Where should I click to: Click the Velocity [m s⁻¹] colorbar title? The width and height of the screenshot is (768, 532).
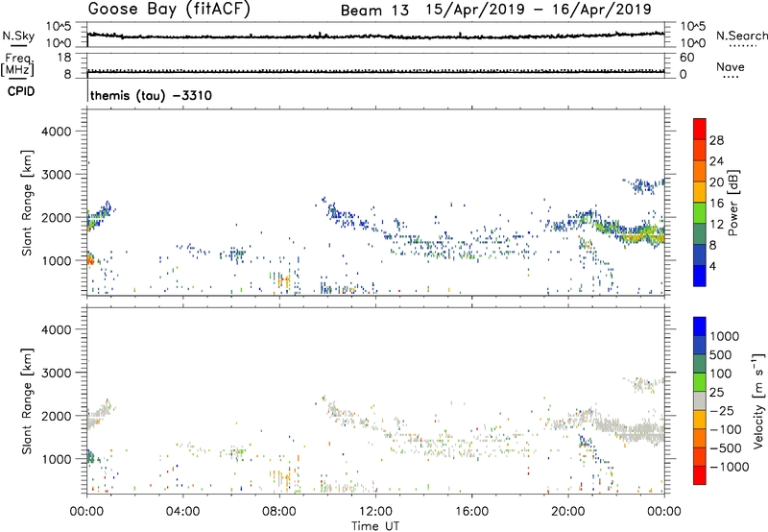758,400
